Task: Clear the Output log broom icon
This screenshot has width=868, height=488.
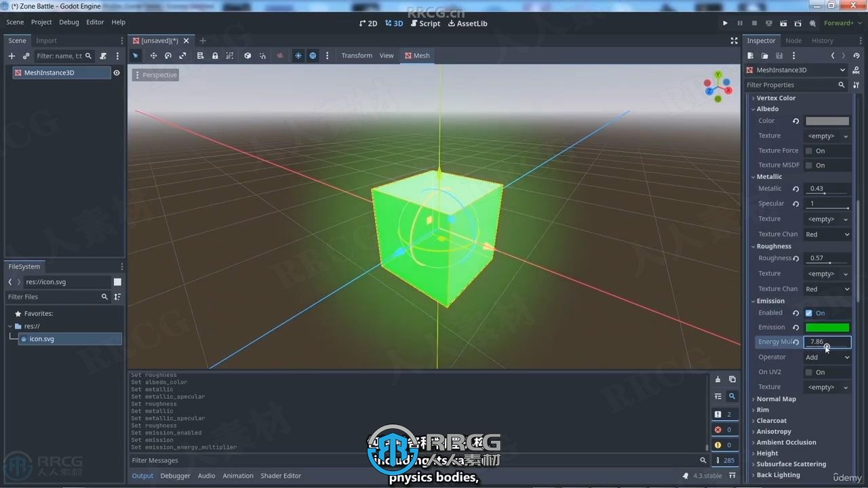Action: (717, 380)
